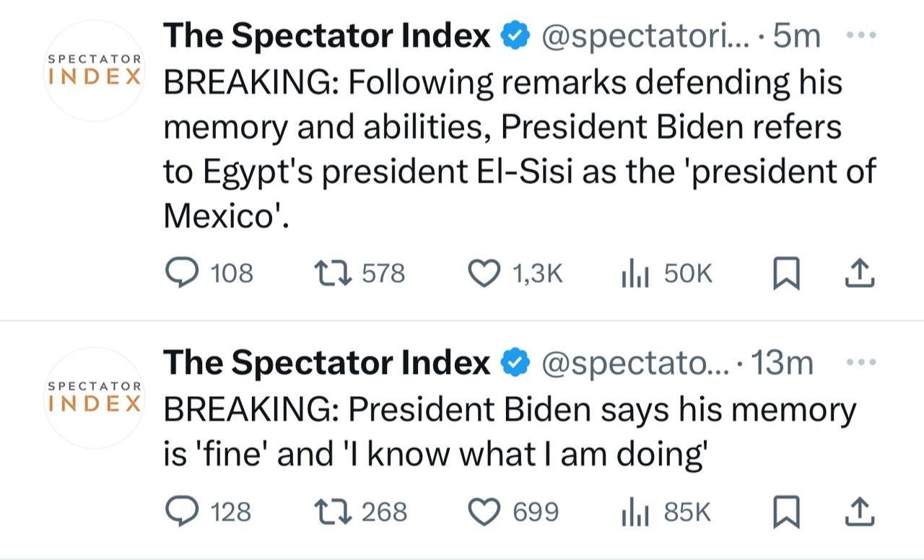Bookmark the 'president of Mexico' tweet
The height and width of the screenshot is (560, 924).
(x=785, y=274)
